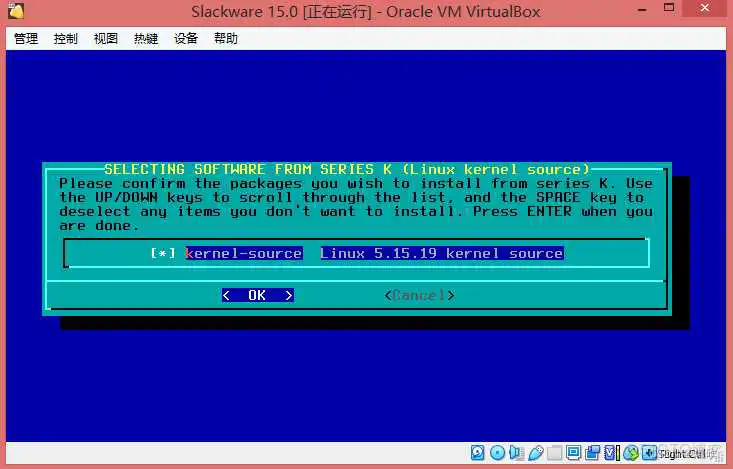Confirm with the OK button
733x469 pixels.
coord(258,296)
